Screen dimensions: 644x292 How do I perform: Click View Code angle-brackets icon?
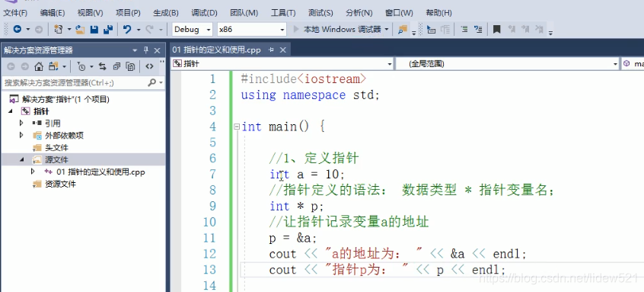pyautogui.click(x=149, y=66)
